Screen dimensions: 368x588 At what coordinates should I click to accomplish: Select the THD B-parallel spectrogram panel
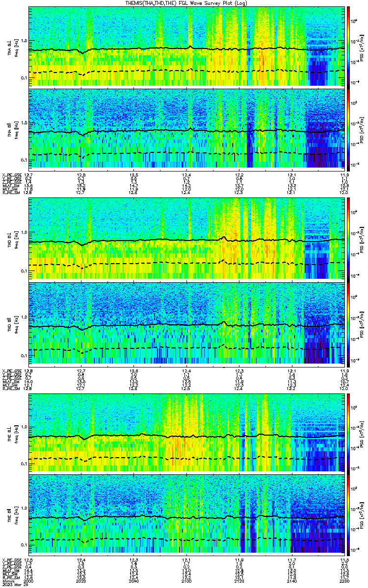point(186,323)
